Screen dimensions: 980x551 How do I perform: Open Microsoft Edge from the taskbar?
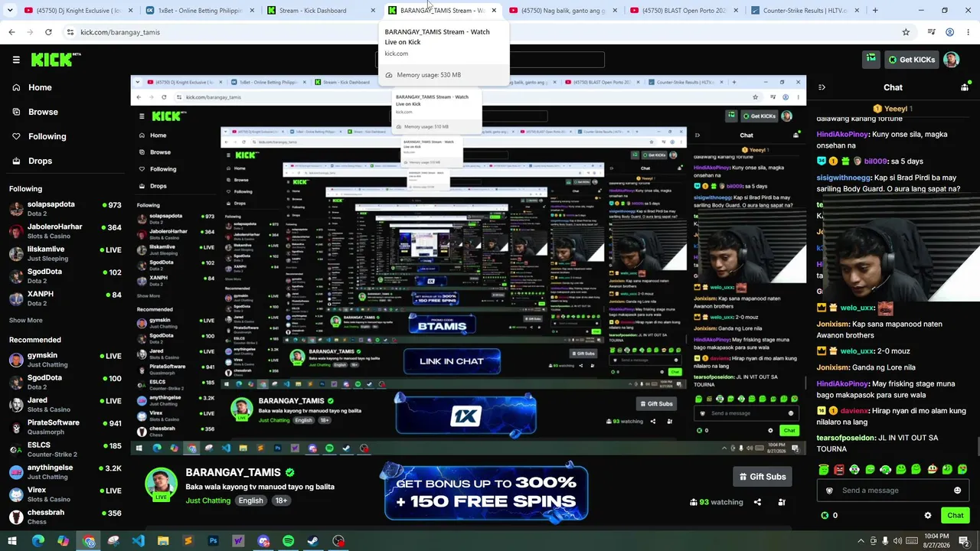point(38,541)
